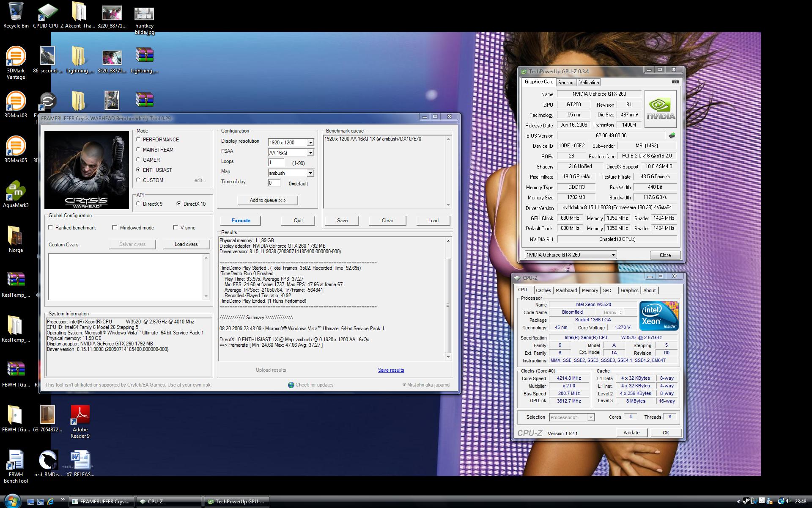Open the Akcent-Tha... folder on desktop

click(80, 15)
